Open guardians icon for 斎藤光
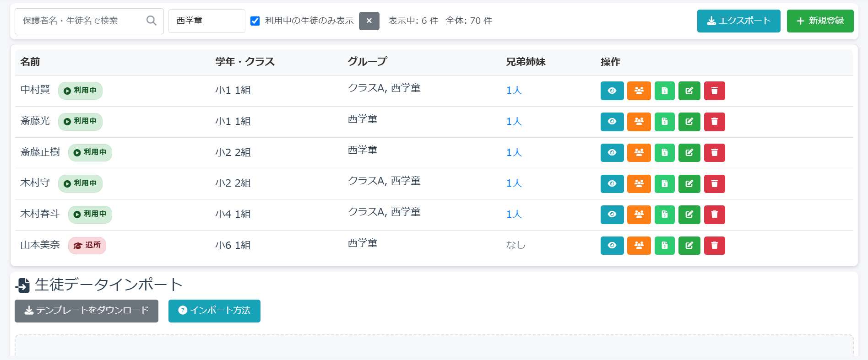 pyautogui.click(x=639, y=122)
